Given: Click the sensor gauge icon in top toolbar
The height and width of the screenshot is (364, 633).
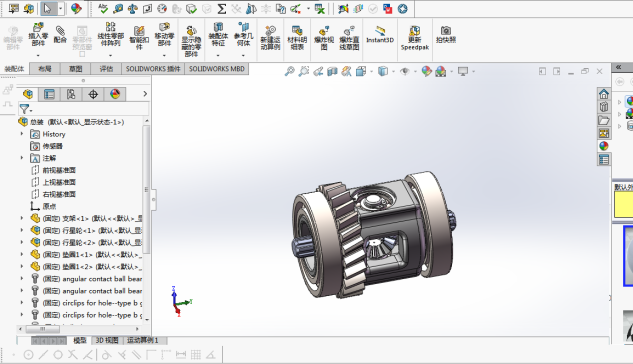Looking at the screenshot, I should click(162, 8).
